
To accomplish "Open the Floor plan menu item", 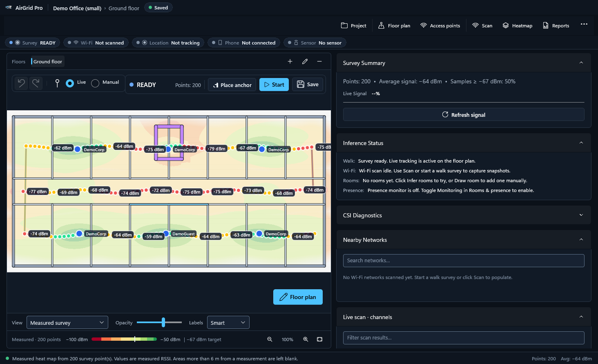I will 394,25.
